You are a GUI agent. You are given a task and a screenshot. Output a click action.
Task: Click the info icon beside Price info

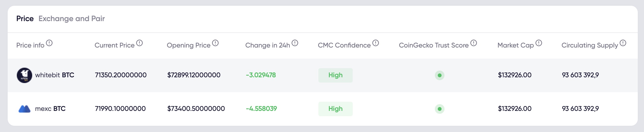[49, 43]
